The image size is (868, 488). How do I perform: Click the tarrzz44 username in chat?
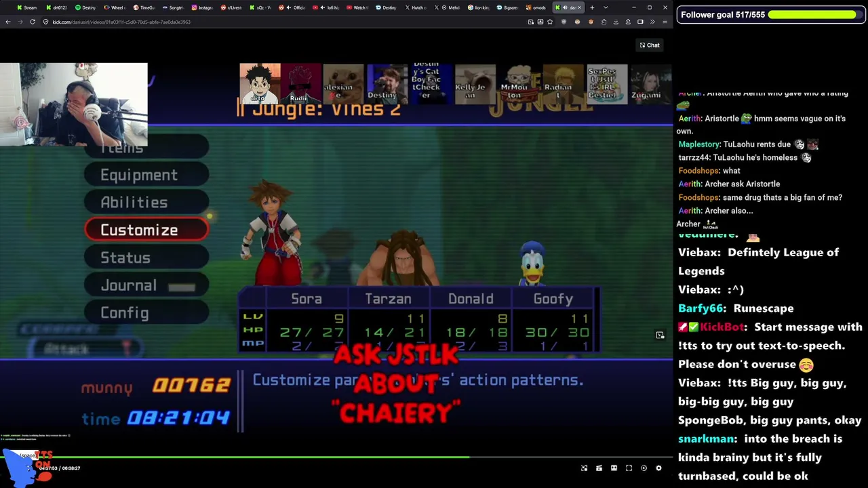click(694, 157)
